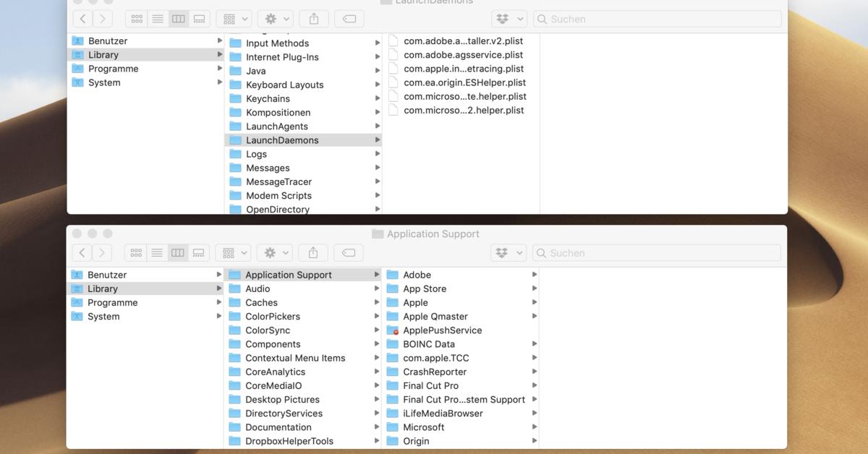Screen dimensions: 868x454
Task: Click the search field in LaunchDaemons window
Action: (658, 19)
